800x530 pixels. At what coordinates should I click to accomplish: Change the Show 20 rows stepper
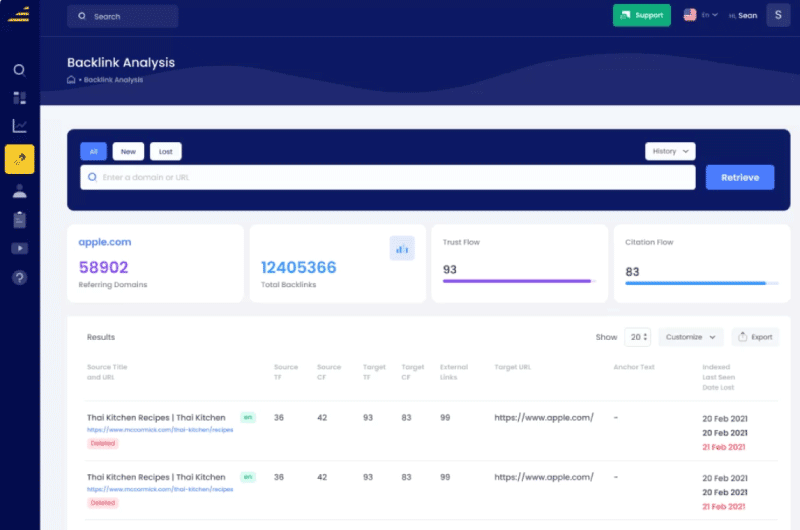click(x=638, y=337)
